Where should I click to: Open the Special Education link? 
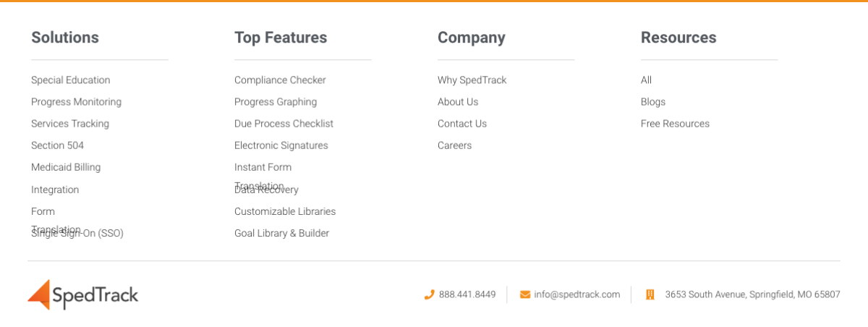click(71, 80)
